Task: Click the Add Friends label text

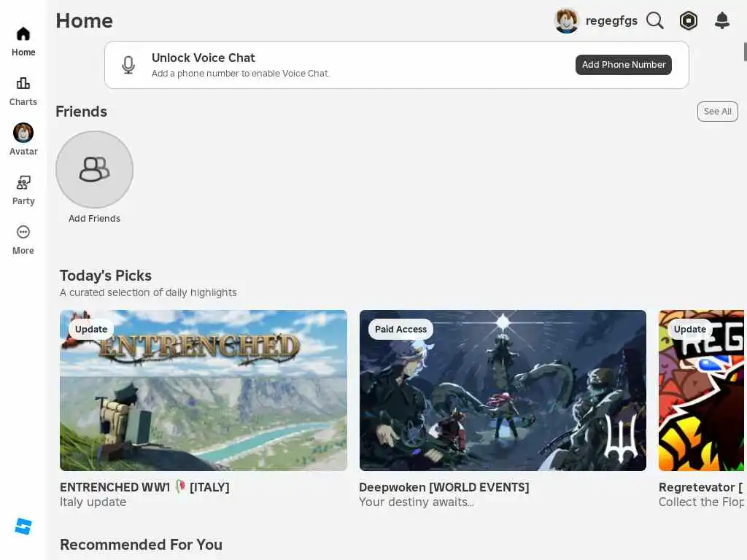Action: pyautogui.click(x=94, y=219)
